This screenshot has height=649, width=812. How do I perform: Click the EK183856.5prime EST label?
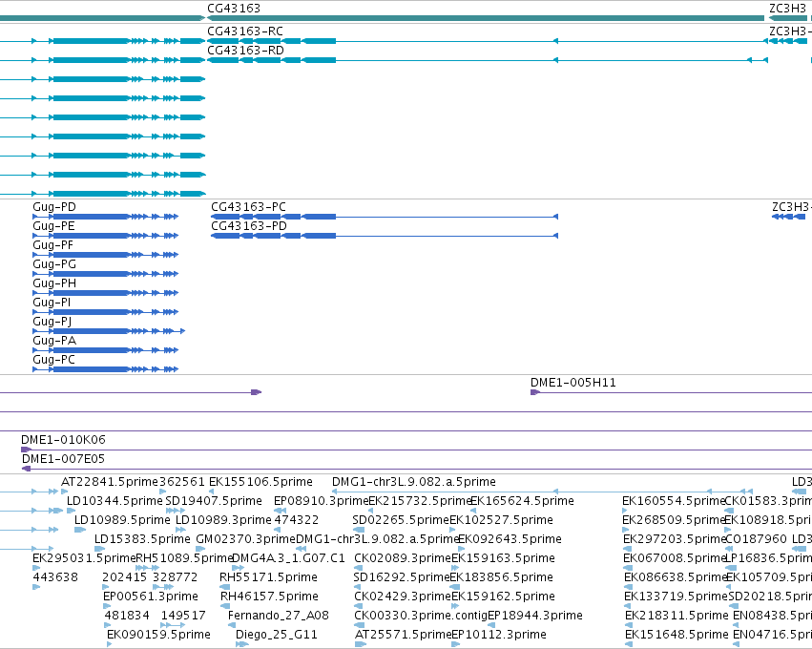(x=501, y=577)
